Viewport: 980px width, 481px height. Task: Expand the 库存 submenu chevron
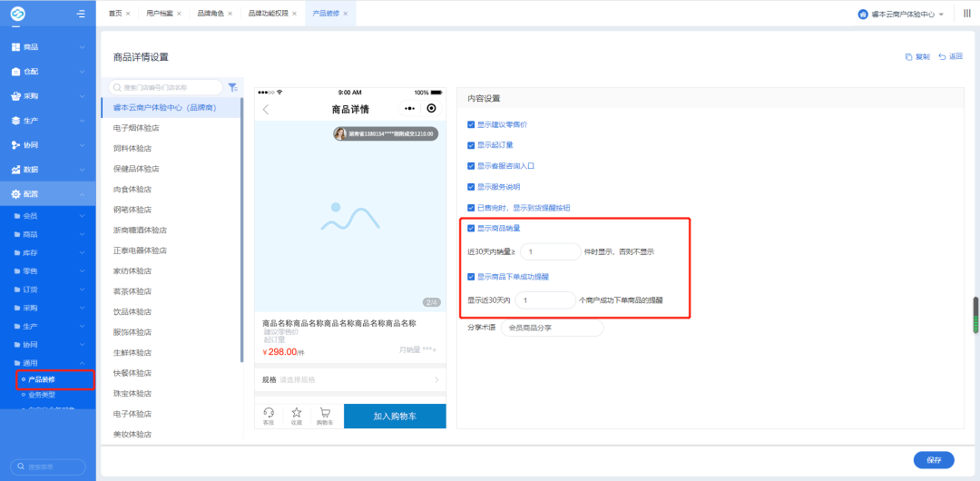[x=83, y=252]
